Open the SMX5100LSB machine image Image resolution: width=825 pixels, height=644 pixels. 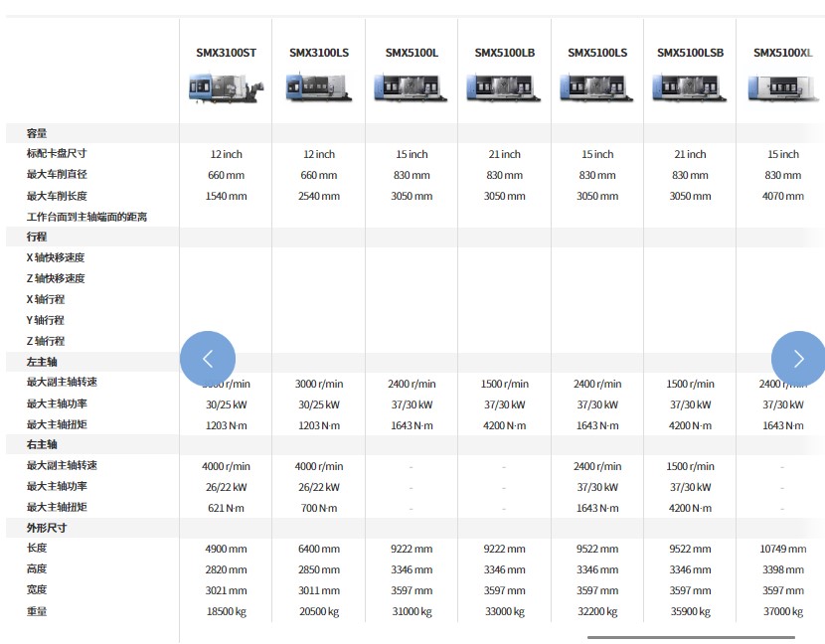click(x=690, y=87)
